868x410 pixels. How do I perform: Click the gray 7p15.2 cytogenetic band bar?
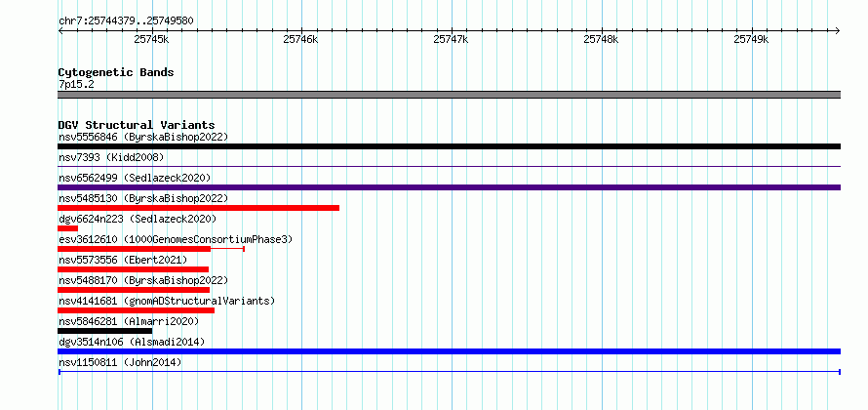click(449, 95)
